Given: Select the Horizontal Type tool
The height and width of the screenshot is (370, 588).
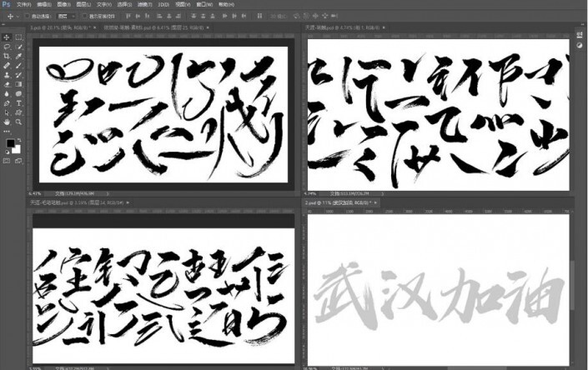Looking at the screenshot, I should coord(18,102).
